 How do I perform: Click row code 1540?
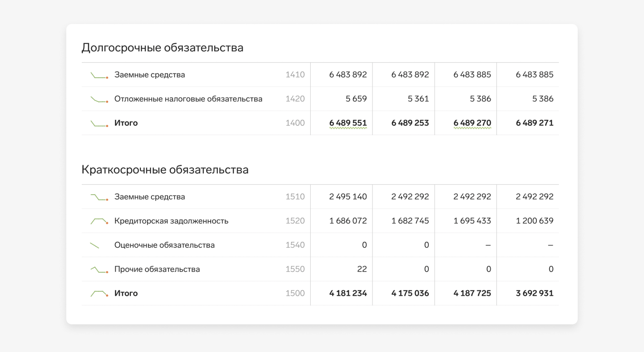pos(295,245)
